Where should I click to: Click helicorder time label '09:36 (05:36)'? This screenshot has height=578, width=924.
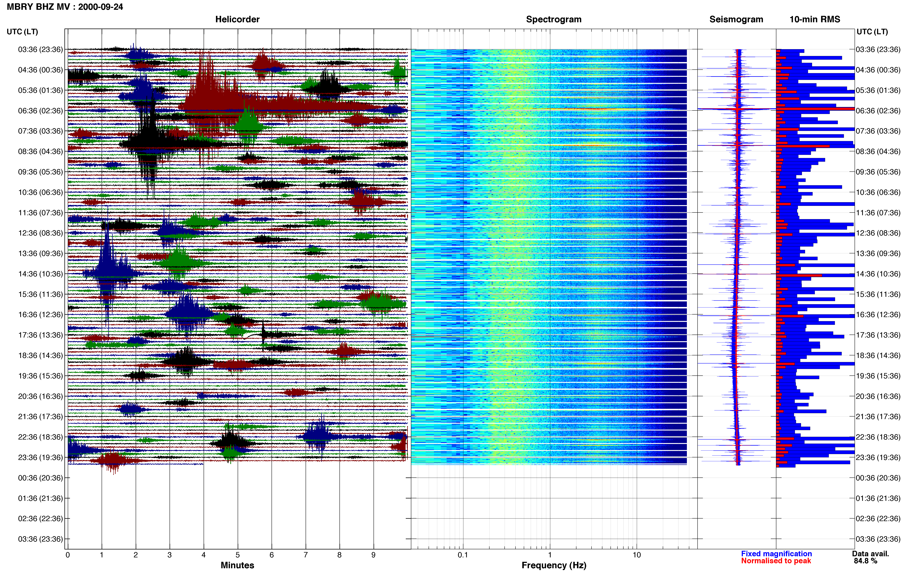(41, 172)
